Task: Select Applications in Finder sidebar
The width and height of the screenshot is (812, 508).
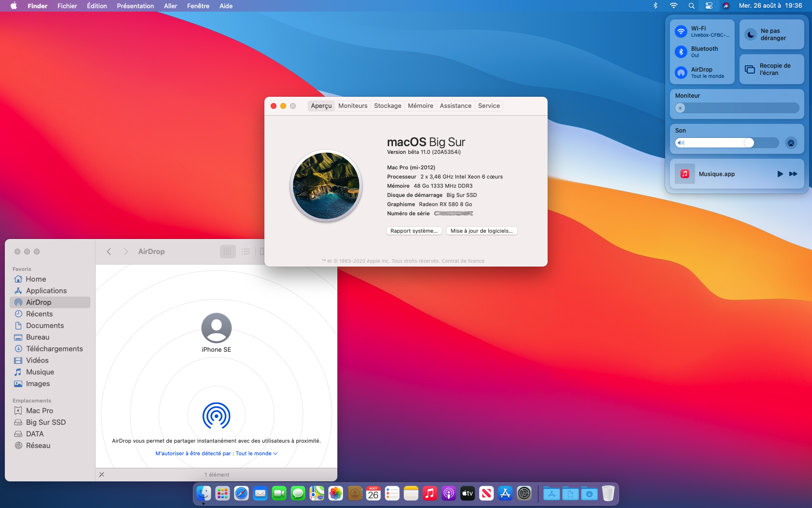Action: (x=50, y=291)
